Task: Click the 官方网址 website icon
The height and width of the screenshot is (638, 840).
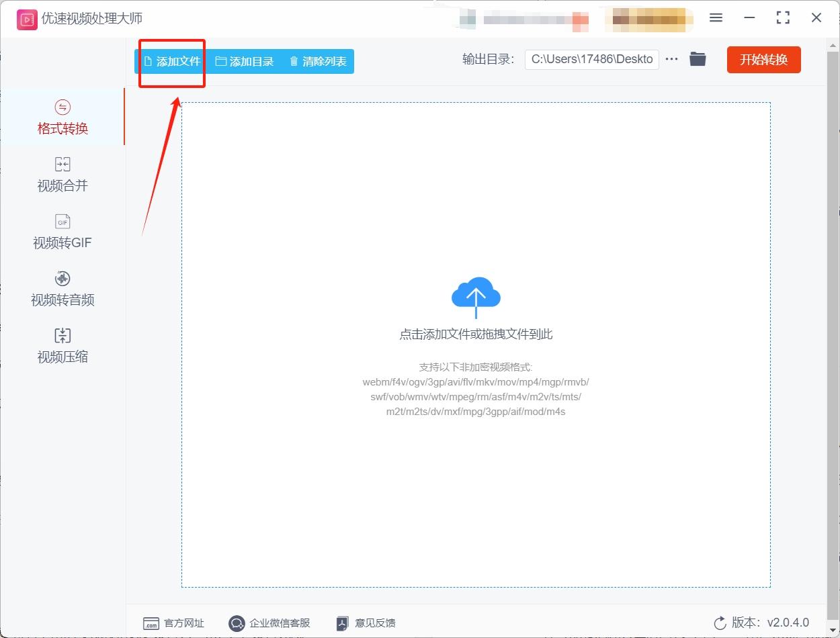Action: [153, 623]
